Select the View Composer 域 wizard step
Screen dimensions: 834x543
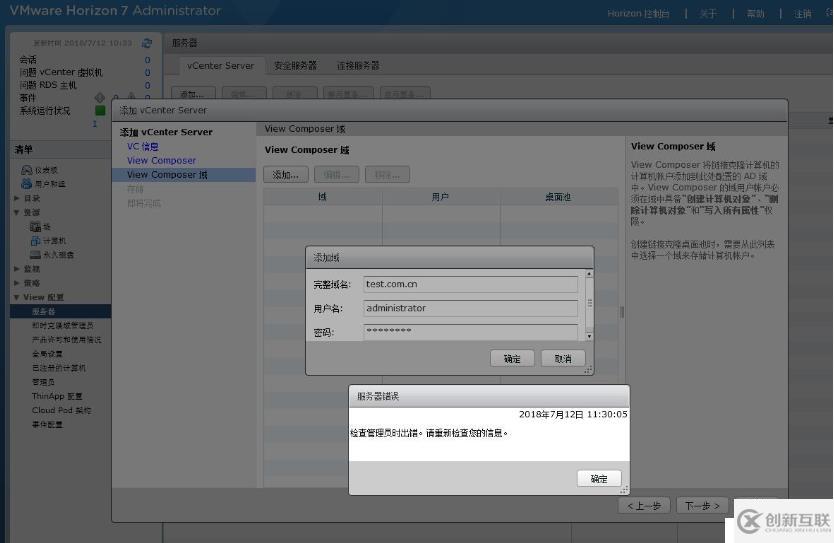pyautogui.click(x=184, y=174)
